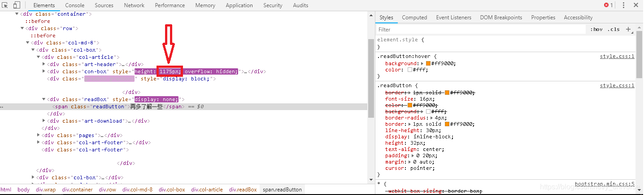Image resolution: width=644 pixels, height=195 pixels.
Task: Open the Sources tab
Action: click(104, 5)
